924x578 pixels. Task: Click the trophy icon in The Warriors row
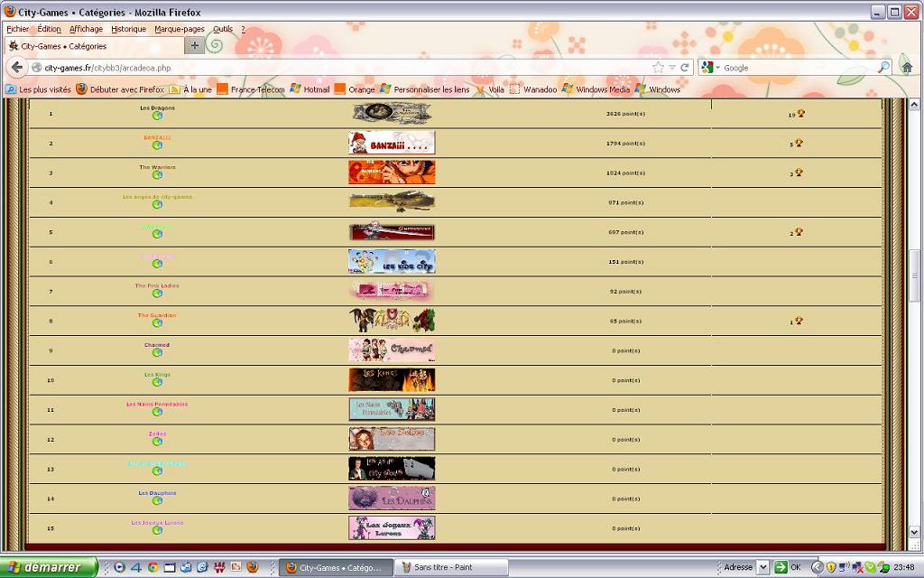[x=799, y=172]
